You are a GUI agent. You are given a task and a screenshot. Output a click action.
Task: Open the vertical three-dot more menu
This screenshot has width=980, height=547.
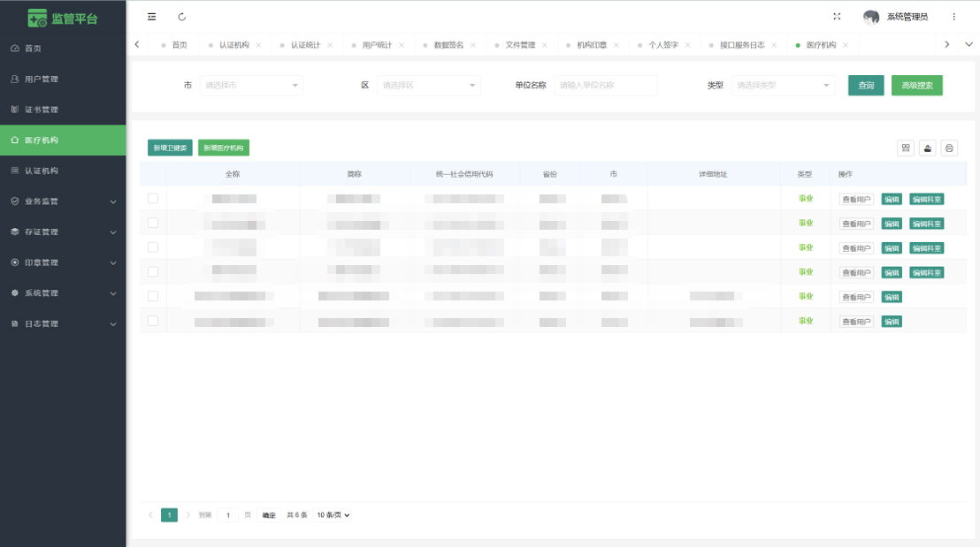coord(953,17)
